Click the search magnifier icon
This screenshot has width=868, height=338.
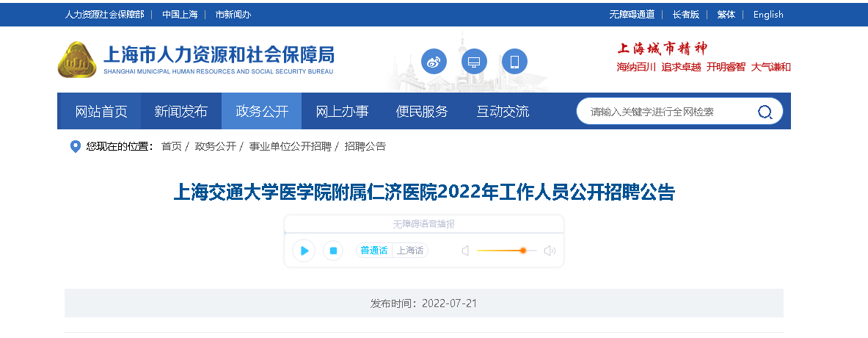(765, 112)
